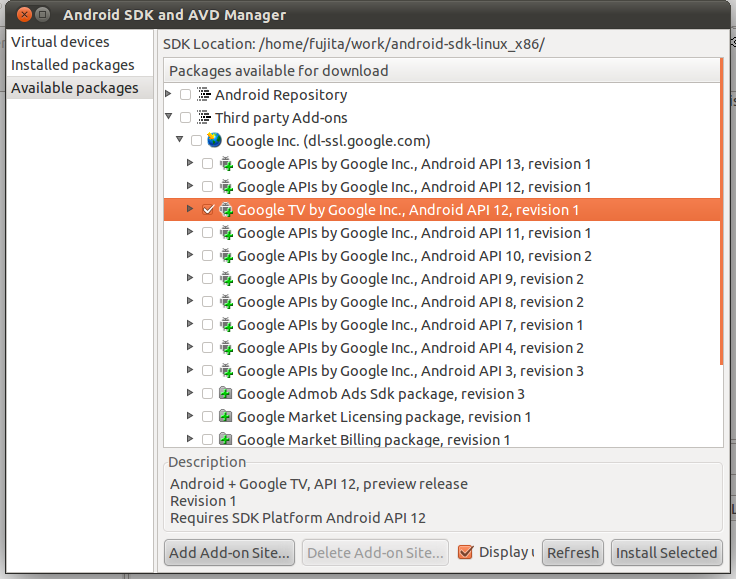Click the Android Repository source icon
The width and height of the screenshot is (736, 579).
pyautogui.click(x=204, y=94)
